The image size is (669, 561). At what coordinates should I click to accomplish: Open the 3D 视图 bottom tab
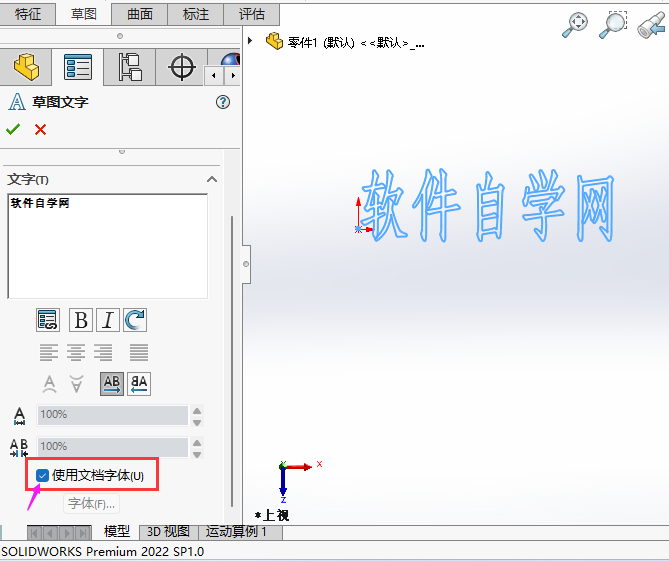(169, 532)
